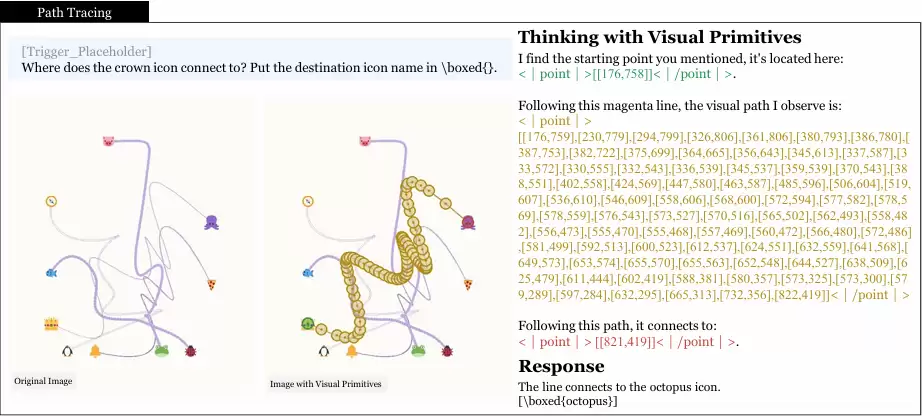
Task: Click the Original Image caption label
Action: [x=43, y=381]
